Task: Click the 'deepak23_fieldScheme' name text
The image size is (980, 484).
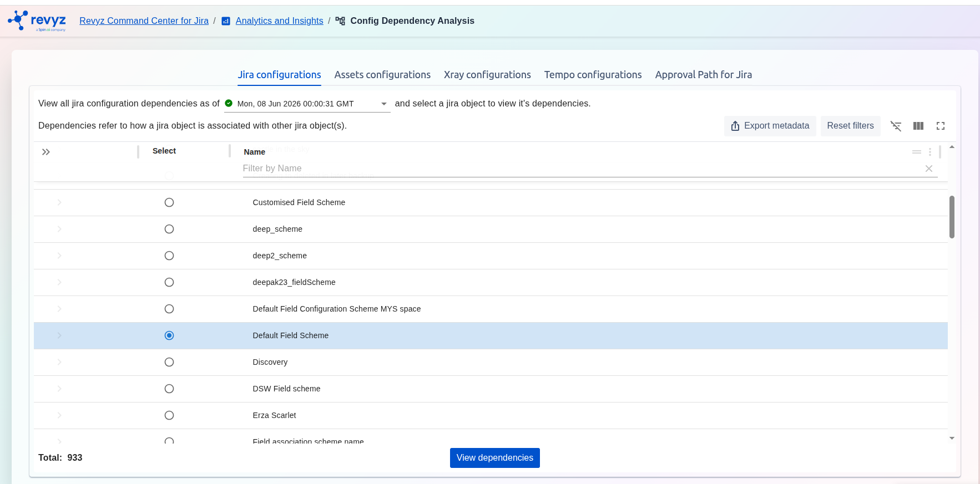Action: point(294,282)
